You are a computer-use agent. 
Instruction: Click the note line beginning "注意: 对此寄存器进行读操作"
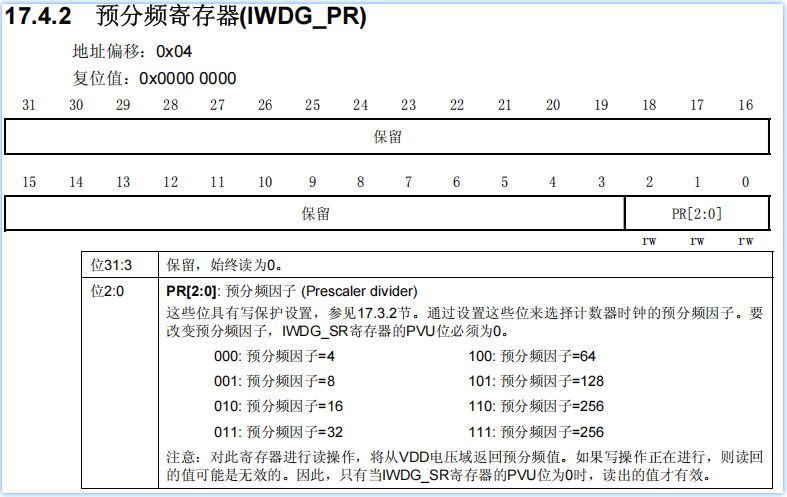(465, 457)
